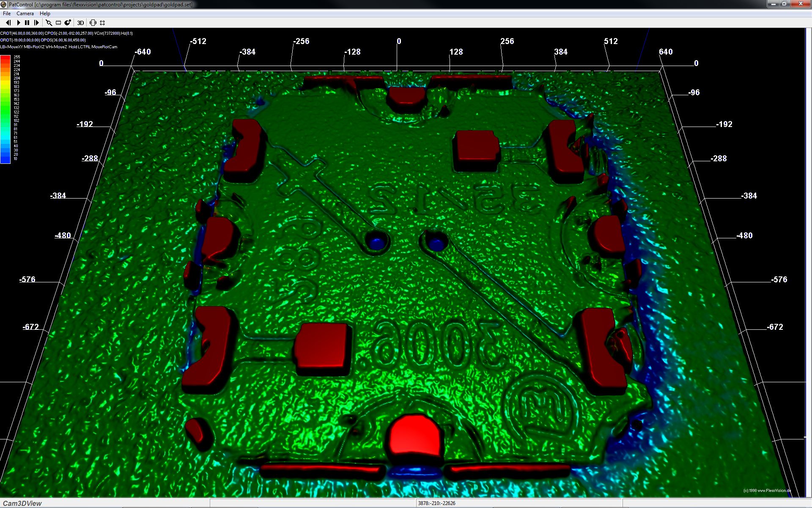This screenshot has height=508, width=812.
Task: Click the top axis label 640
Action: (x=666, y=52)
